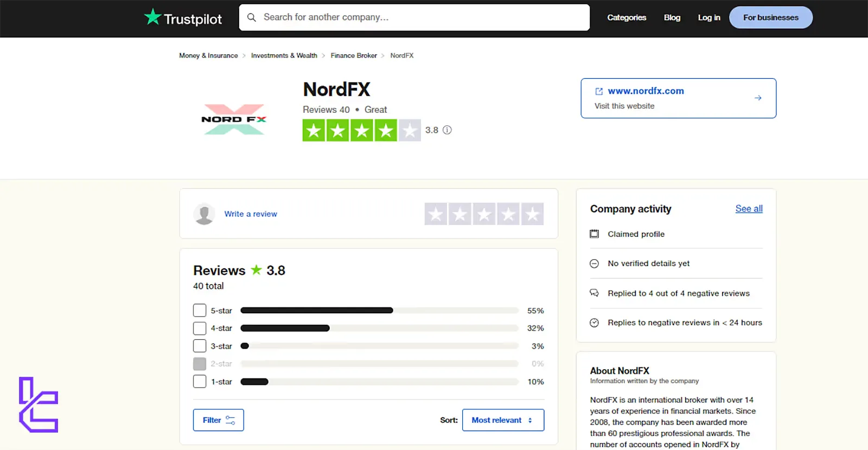Click the external link icon by www.nordfx.com
This screenshot has height=450, width=868.
point(599,91)
